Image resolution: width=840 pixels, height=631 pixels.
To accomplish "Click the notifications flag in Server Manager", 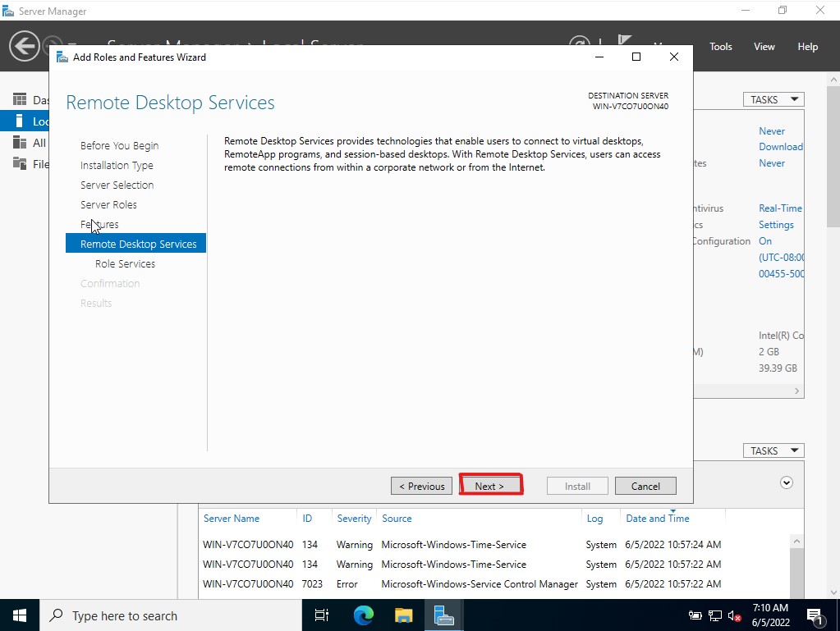I will click(624, 41).
